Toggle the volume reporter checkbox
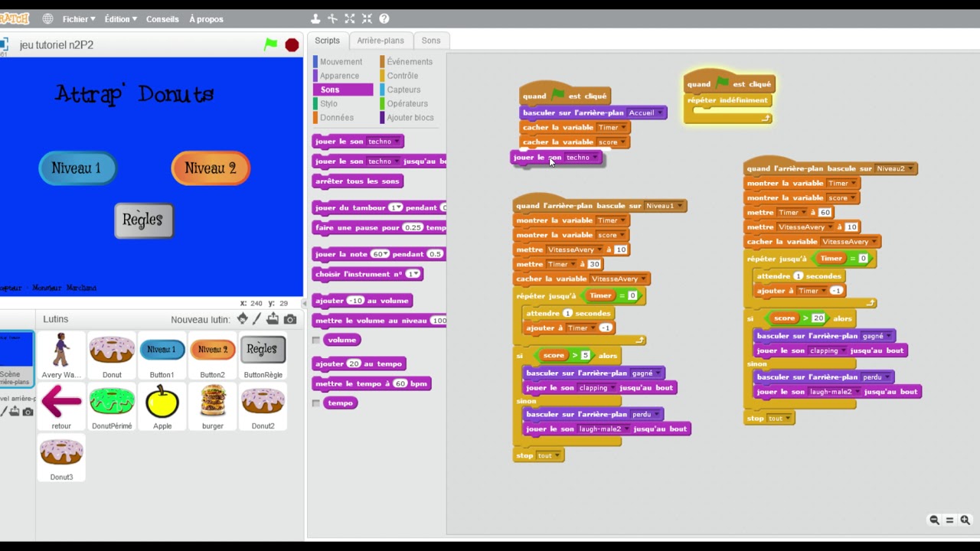Image resolution: width=980 pixels, height=551 pixels. coord(316,340)
